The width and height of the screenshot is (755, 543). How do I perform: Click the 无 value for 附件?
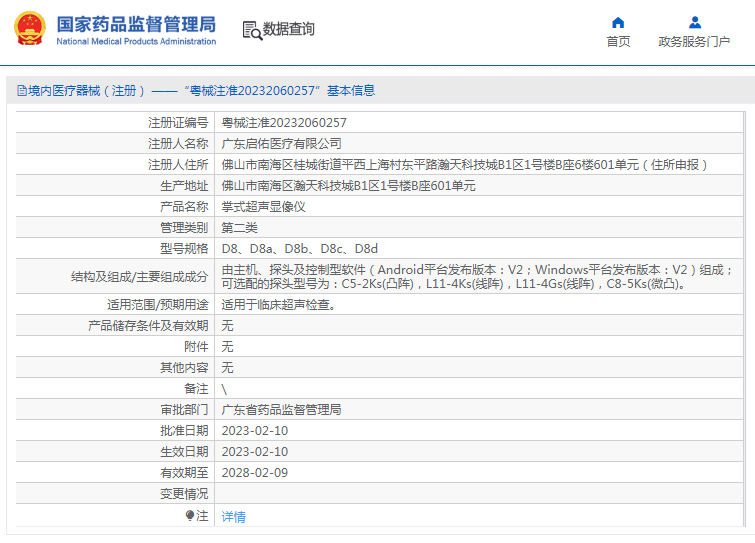coord(227,347)
